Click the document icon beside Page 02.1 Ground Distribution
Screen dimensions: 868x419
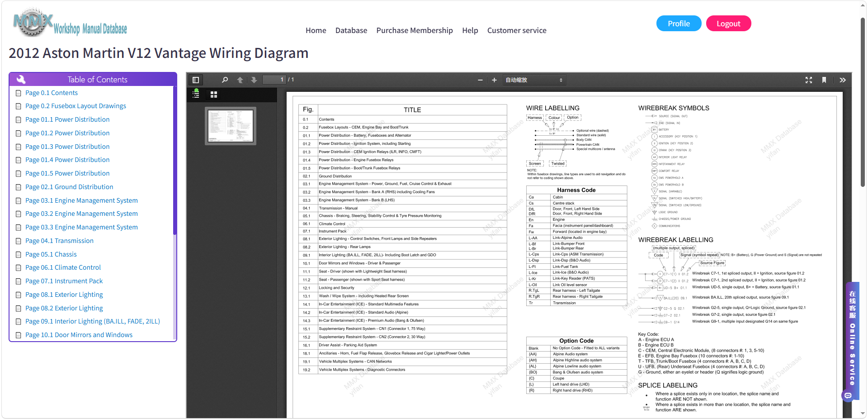point(19,187)
